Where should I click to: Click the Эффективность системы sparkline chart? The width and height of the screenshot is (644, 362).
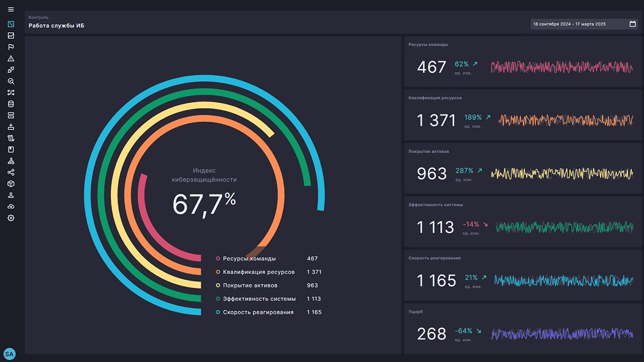(564, 227)
